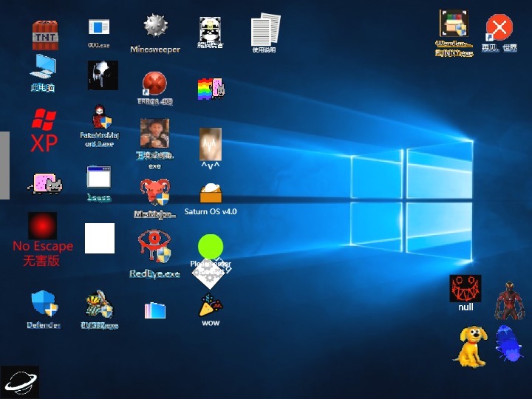Open the pink Nyan Cat icon
Image resolution: width=532 pixels, height=399 pixels.
(45, 183)
